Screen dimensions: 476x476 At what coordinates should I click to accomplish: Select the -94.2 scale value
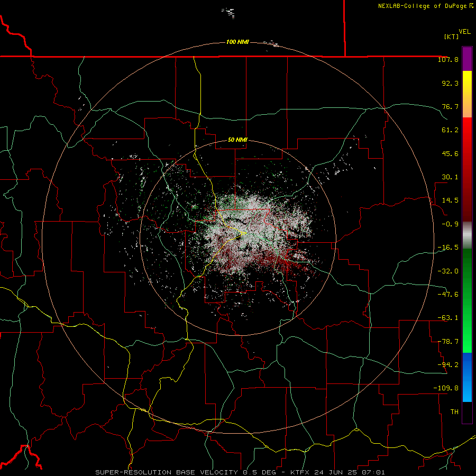[448, 365]
